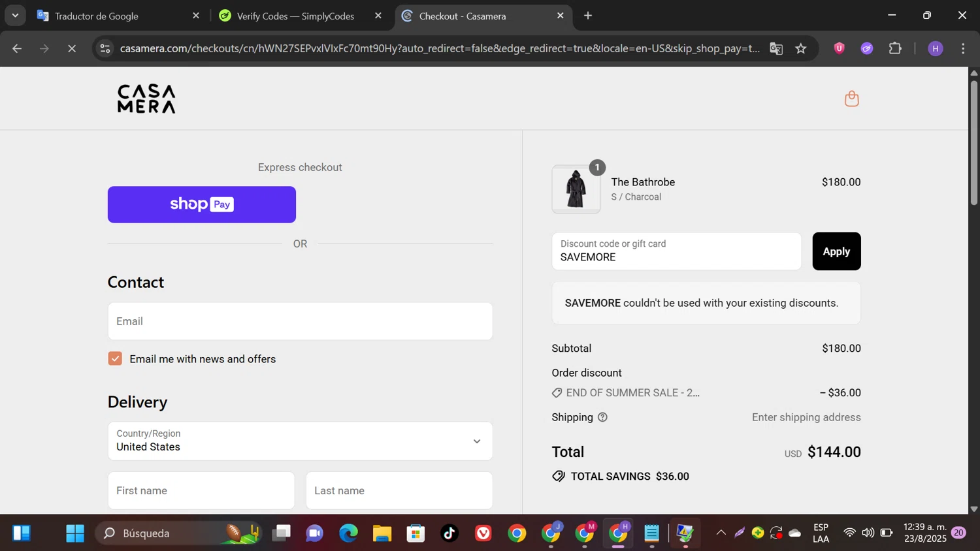Open Vivaldi browser from taskbar
This screenshot has width=980, height=551.
coord(483,533)
